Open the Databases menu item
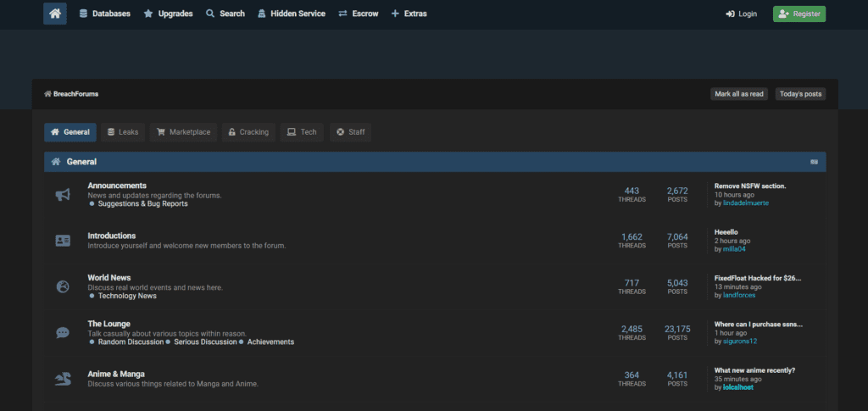The height and width of the screenshot is (411, 868). point(104,14)
